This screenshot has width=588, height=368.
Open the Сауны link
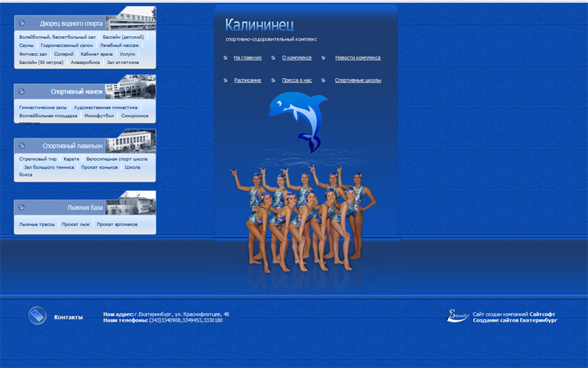(26, 45)
